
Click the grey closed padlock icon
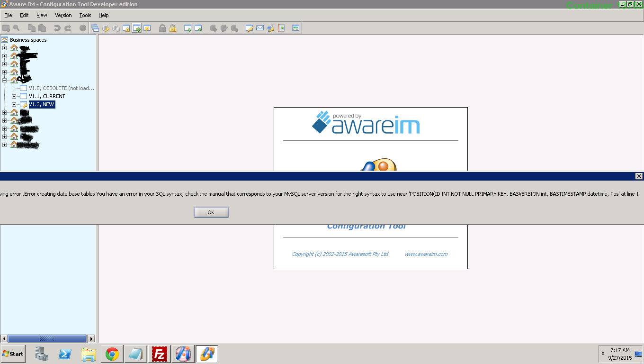click(162, 28)
